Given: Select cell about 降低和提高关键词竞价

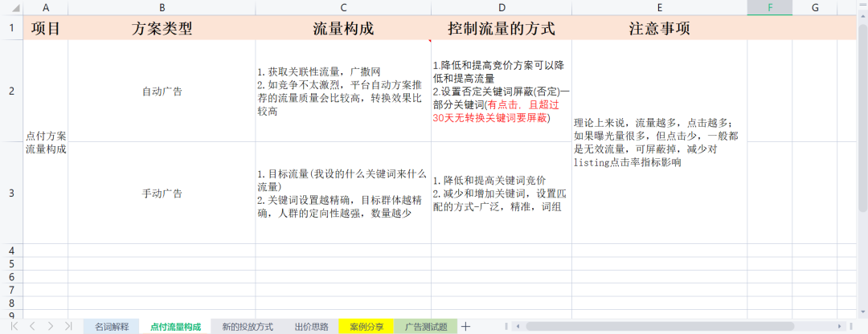Looking at the screenshot, I should click(502, 193).
